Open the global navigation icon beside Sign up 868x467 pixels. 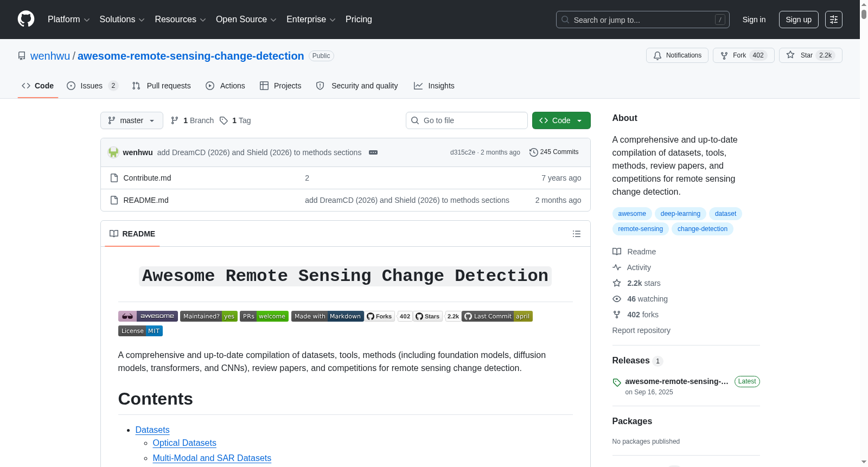[x=833, y=20]
